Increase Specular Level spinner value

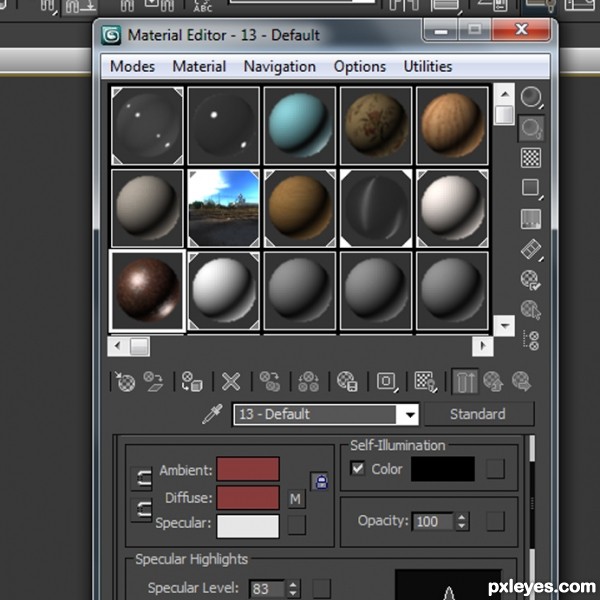pyautogui.click(x=293, y=585)
